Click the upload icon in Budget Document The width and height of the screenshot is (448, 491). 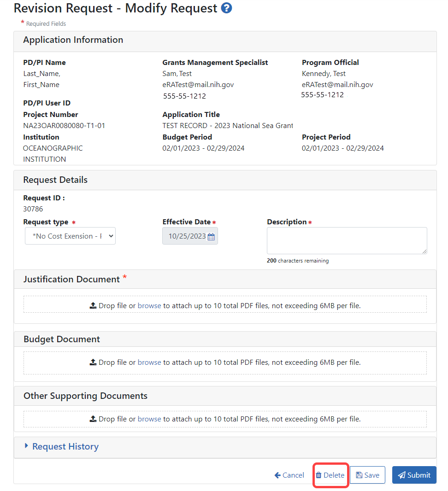click(x=93, y=362)
